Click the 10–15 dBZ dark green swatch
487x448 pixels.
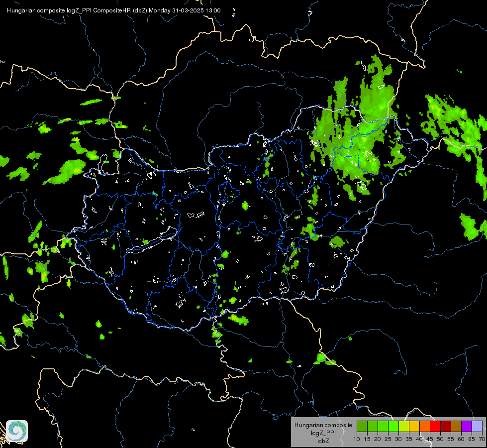[x=362, y=426]
